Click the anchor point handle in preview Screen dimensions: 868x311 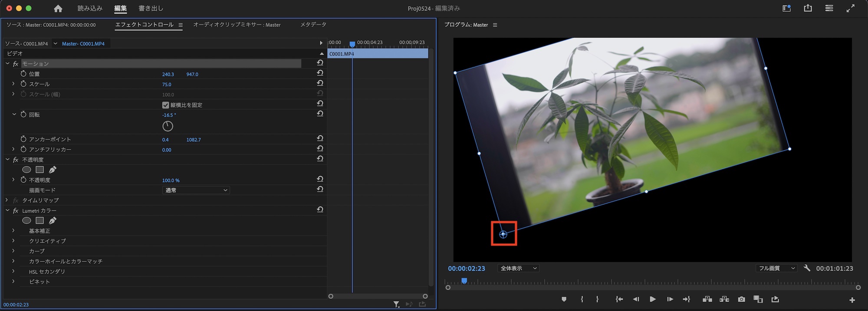(503, 234)
